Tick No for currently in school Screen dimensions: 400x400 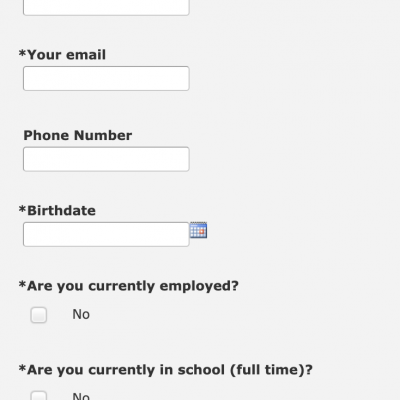[39, 395]
